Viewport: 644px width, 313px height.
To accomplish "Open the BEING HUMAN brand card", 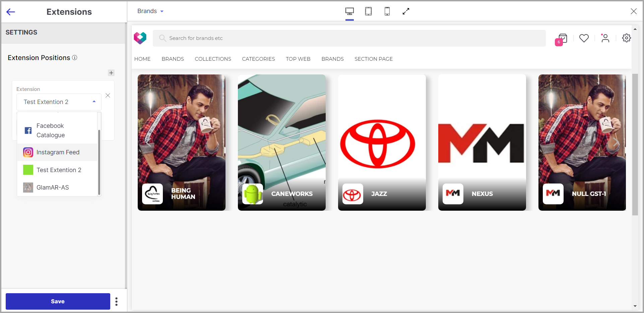I will coord(182,143).
